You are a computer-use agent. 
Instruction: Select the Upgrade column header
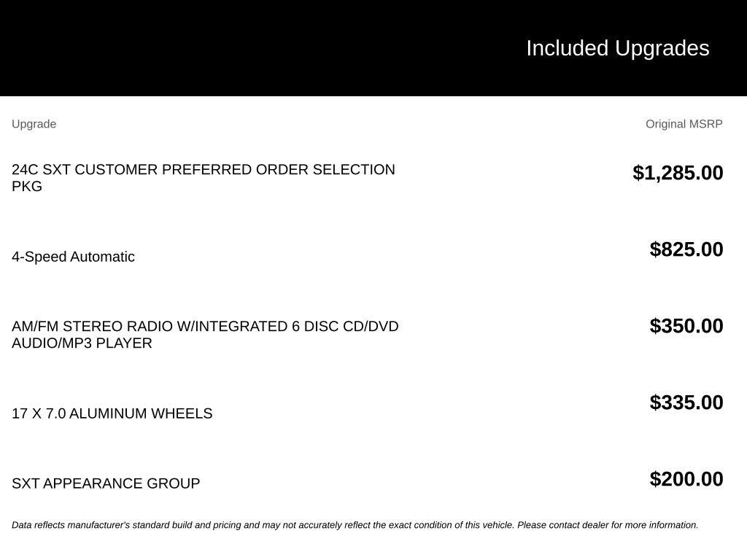[34, 124]
